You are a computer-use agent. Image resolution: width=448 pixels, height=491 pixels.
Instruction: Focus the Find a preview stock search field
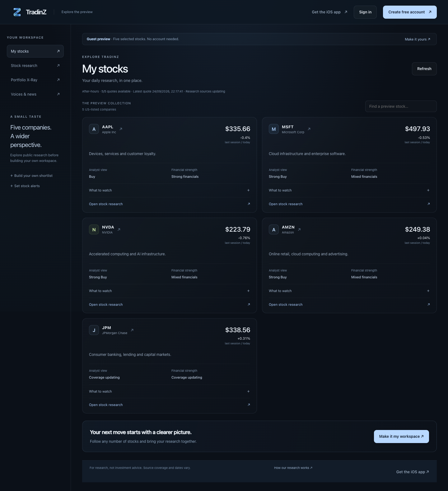pyautogui.click(x=401, y=106)
